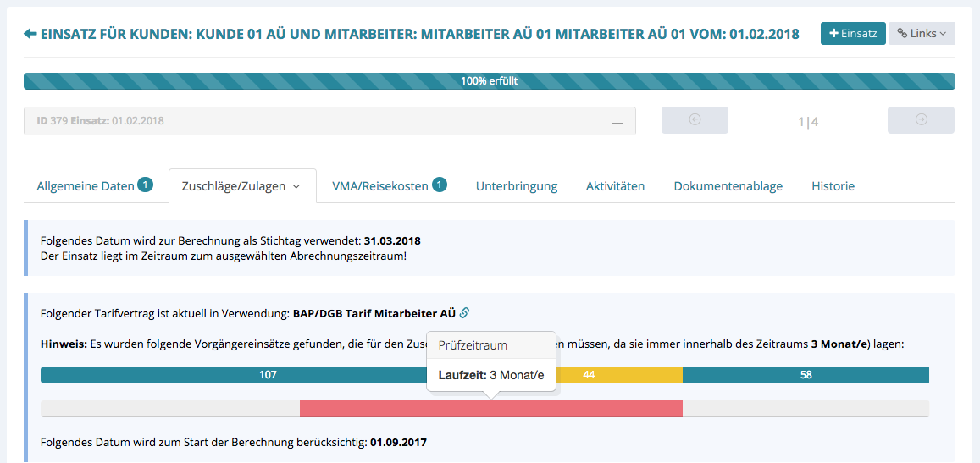Select the teal segment labeled 58
This screenshot has width=980, height=463.
click(x=806, y=374)
